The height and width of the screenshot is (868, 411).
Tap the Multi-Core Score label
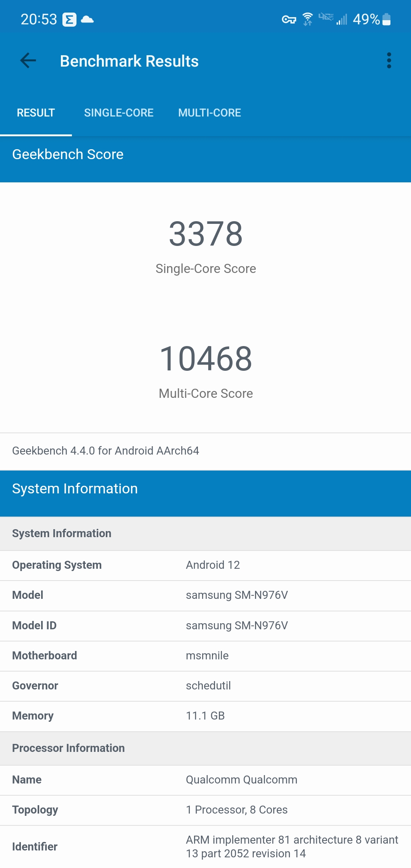click(206, 394)
